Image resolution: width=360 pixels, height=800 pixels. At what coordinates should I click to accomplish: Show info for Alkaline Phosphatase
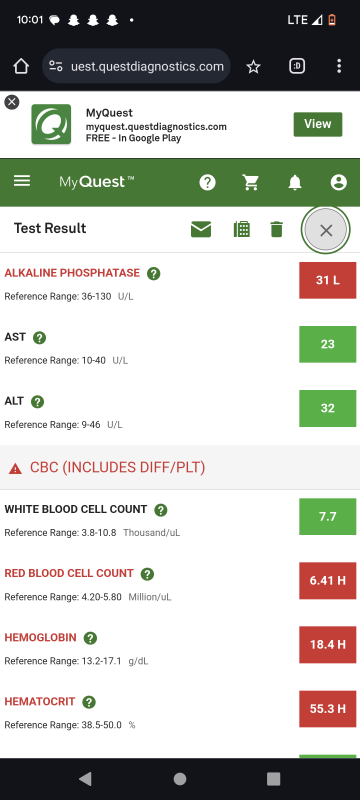click(153, 273)
